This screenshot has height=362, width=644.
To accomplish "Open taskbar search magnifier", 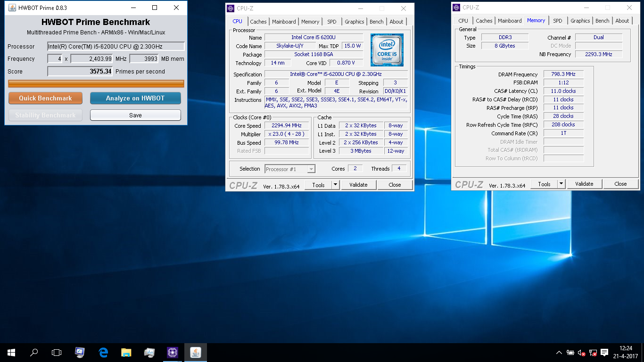I will [34, 352].
